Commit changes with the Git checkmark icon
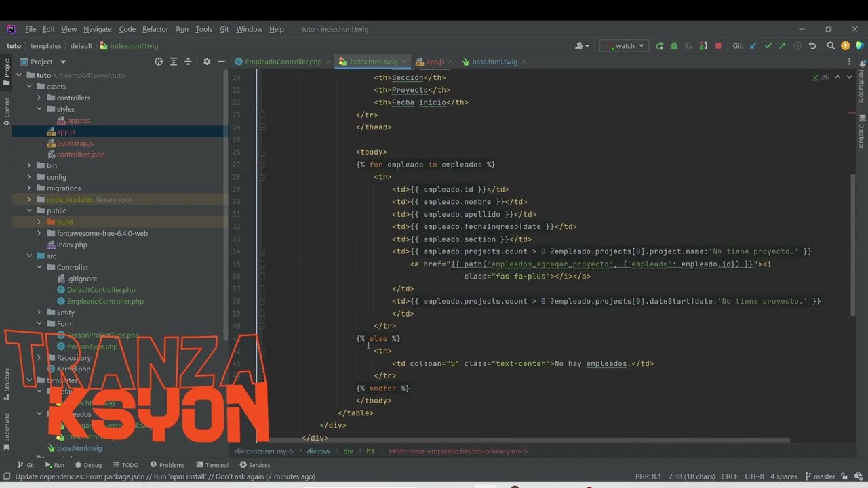 point(768,46)
